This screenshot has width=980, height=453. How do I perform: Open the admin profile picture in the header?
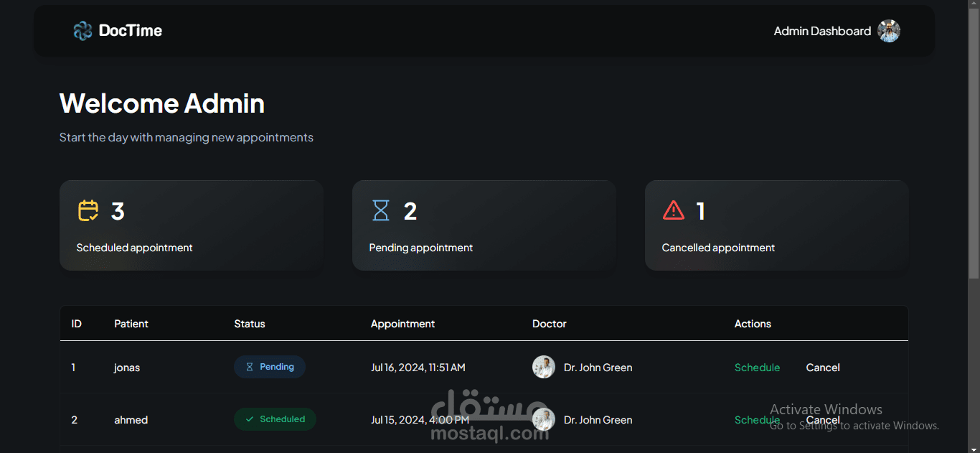[x=889, y=30]
